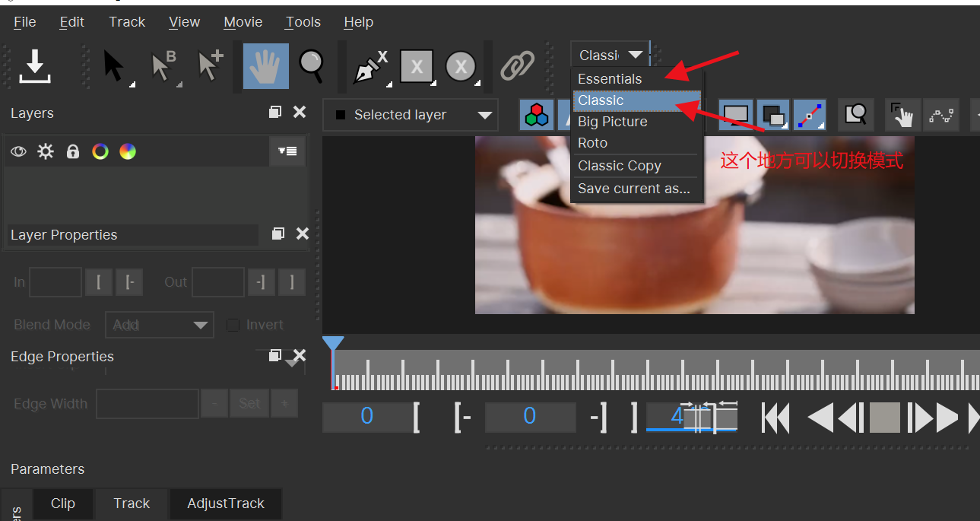The image size is (980, 521).
Task: Toggle the lock column icon in Layers
Action: (x=73, y=151)
